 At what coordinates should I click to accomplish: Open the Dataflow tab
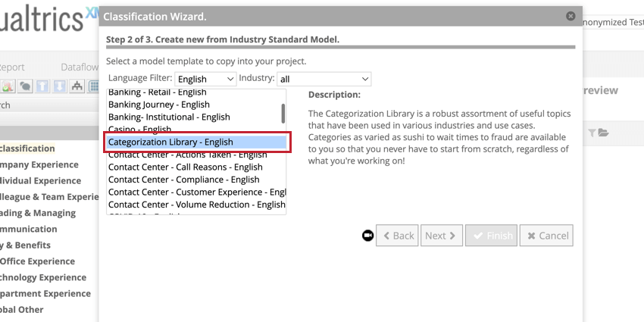click(80, 67)
